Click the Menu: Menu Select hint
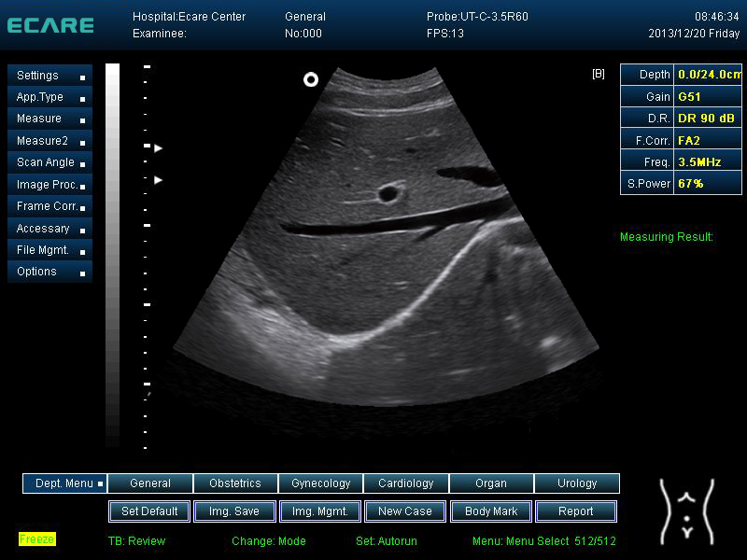The height and width of the screenshot is (560, 747). click(521, 541)
